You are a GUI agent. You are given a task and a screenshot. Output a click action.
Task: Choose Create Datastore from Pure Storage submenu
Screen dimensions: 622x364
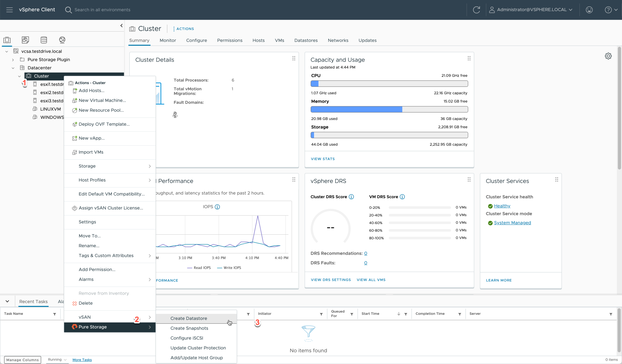pyautogui.click(x=189, y=318)
